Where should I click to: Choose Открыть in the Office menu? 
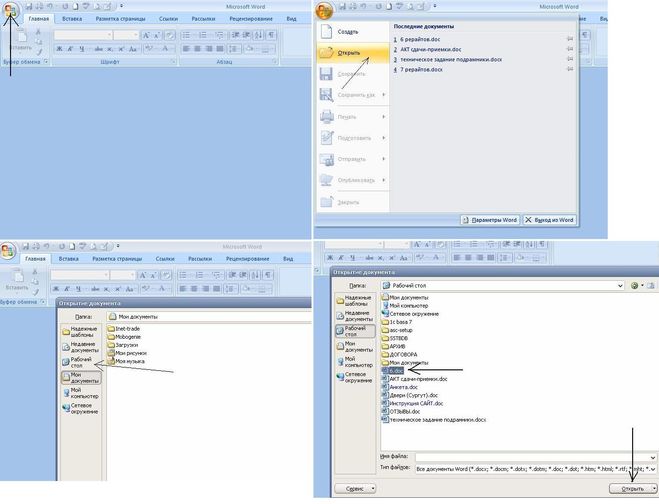(353, 53)
